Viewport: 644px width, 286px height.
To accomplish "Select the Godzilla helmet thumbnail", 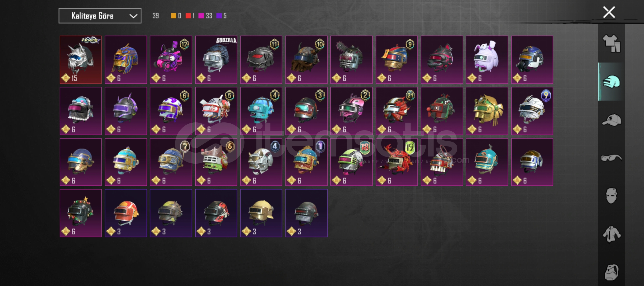I will (x=216, y=60).
